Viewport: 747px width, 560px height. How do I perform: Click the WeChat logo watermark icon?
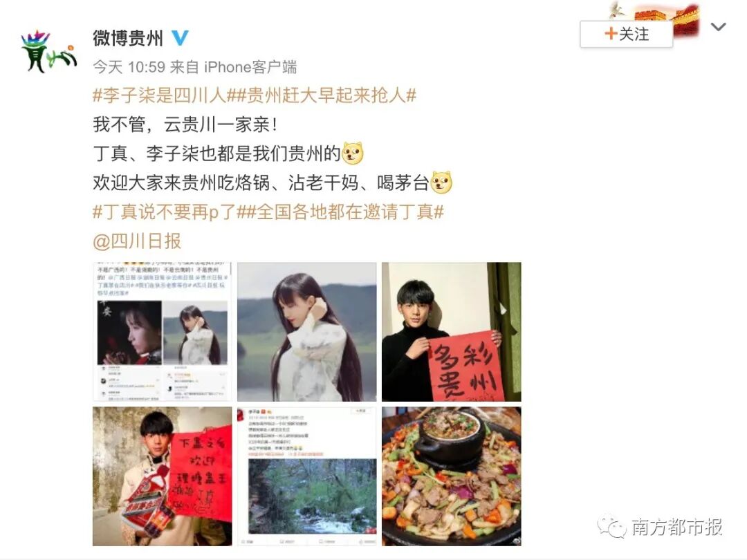[611, 527]
